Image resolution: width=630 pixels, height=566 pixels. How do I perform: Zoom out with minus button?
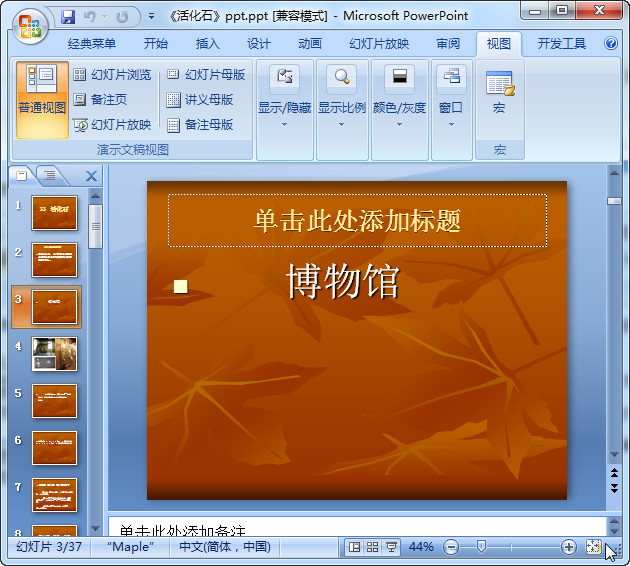tap(451, 547)
